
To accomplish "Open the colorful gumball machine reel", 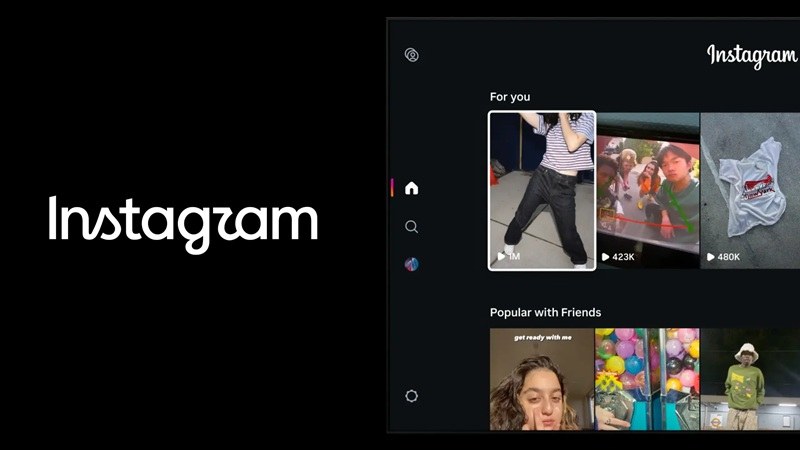I will (x=647, y=379).
